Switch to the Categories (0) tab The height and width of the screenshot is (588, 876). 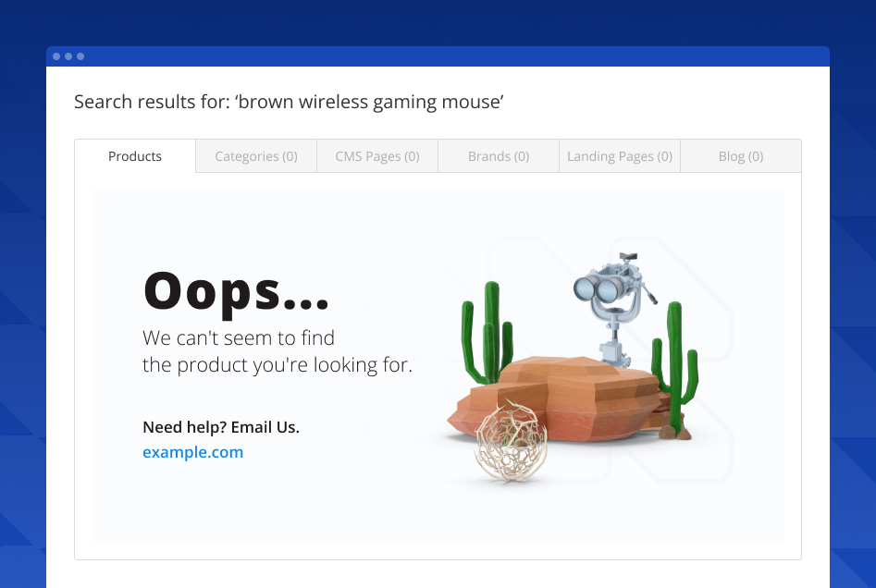[x=256, y=156]
